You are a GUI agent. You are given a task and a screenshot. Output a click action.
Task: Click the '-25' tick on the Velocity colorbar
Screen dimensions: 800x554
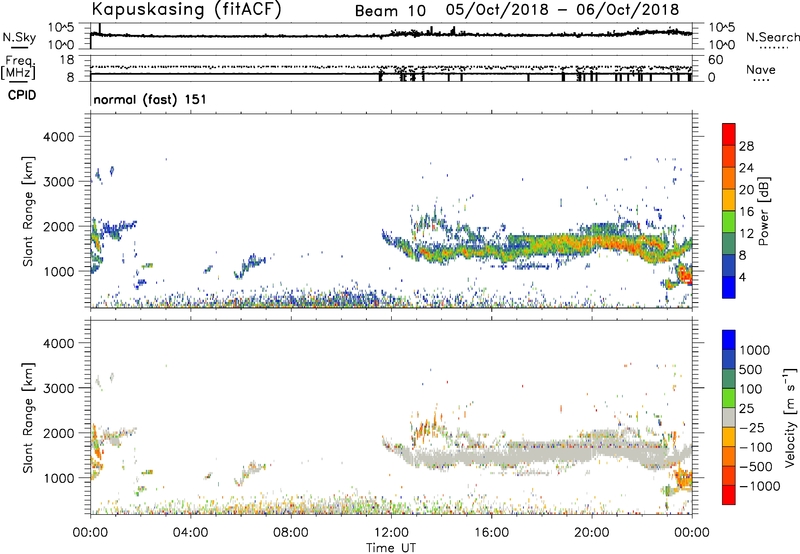[x=752, y=428]
